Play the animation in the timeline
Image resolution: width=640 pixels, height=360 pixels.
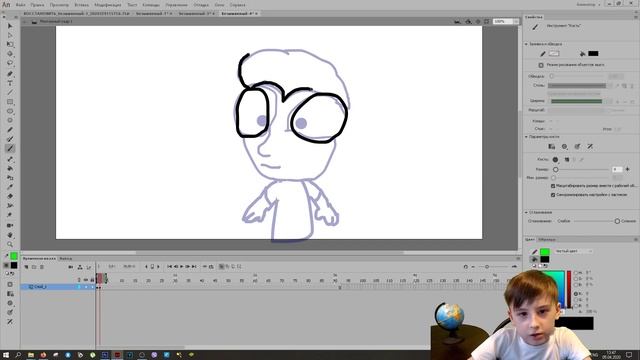[182, 267]
